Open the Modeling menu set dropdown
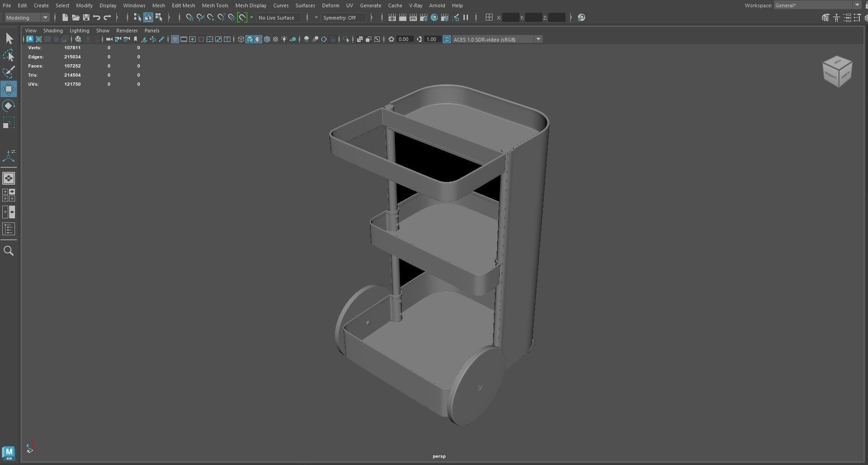Screen dimensions: 868x465 [27, 17]
